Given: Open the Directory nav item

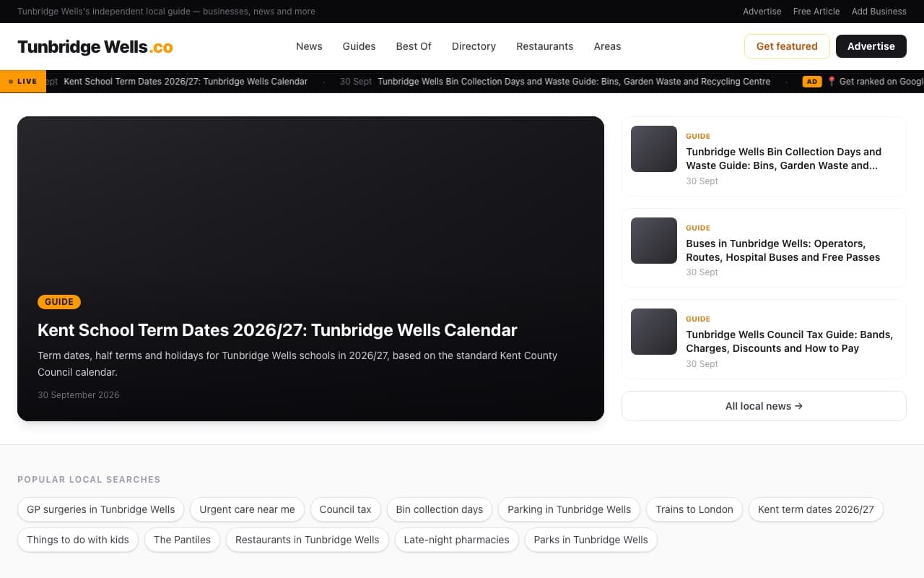Looking at the screenshot, I should 474,46.
